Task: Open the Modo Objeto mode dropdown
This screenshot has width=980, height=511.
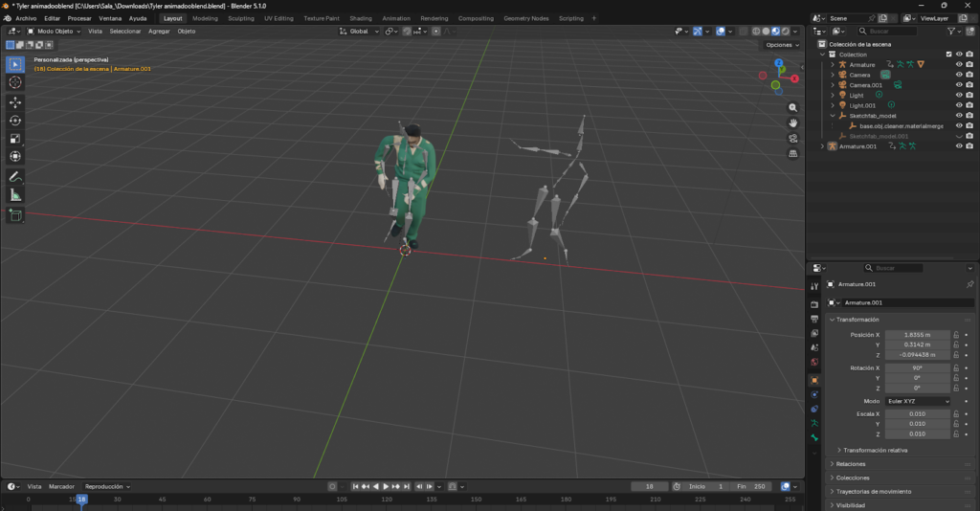Action: point(54,32)
